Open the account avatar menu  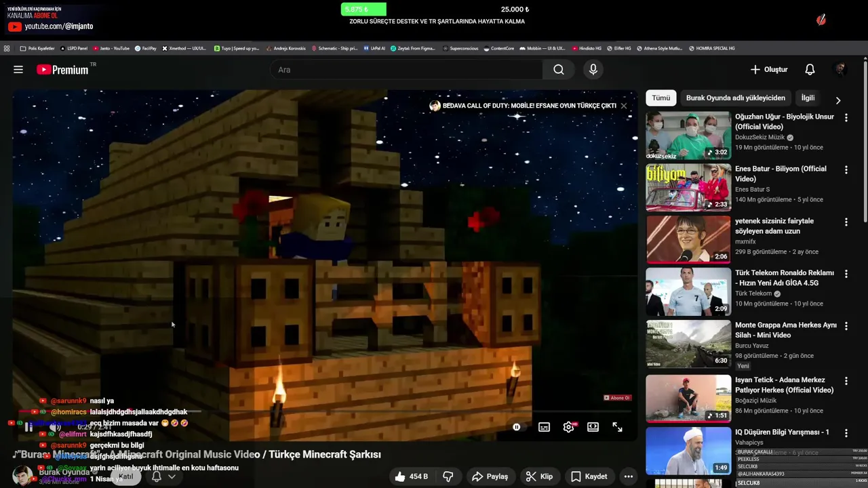[840, 70]
